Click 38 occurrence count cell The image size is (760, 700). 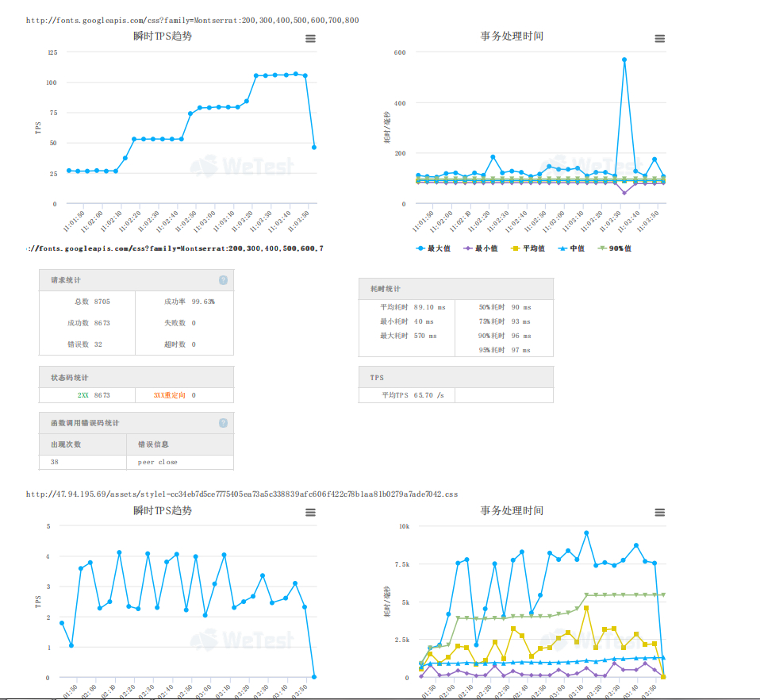[x=83, y=462]
